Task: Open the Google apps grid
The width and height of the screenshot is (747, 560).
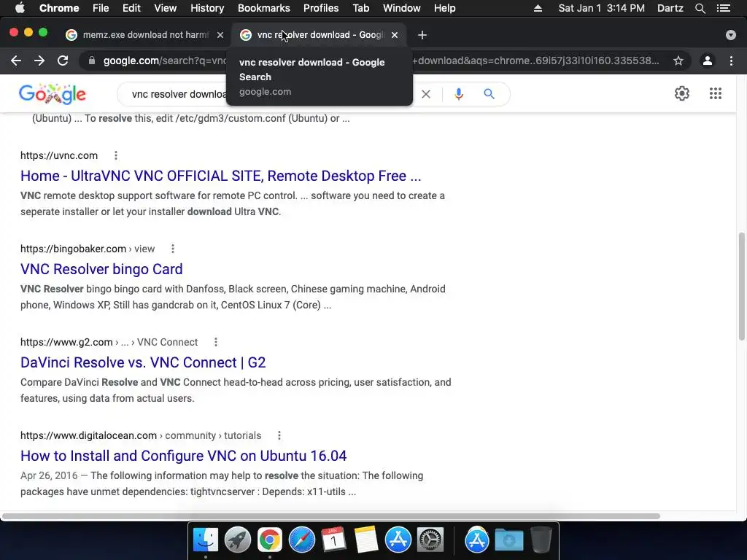Action: click(716, 93)
